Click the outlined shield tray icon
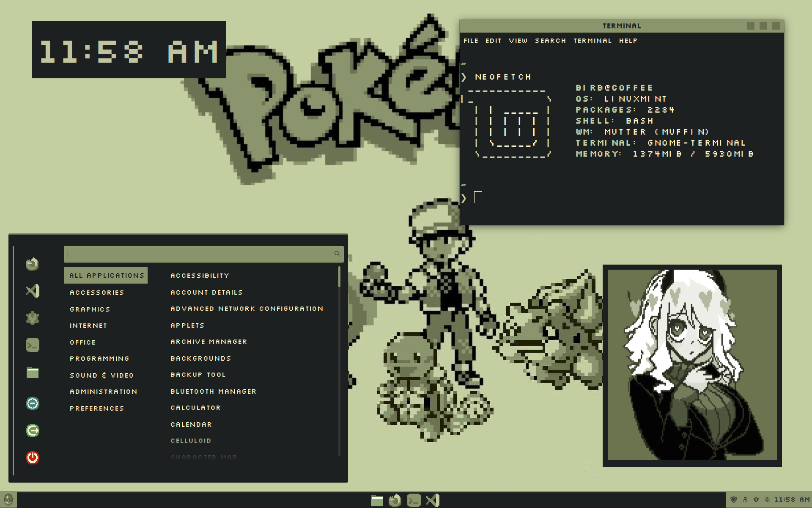812x508 pixels. pos(734,500)
